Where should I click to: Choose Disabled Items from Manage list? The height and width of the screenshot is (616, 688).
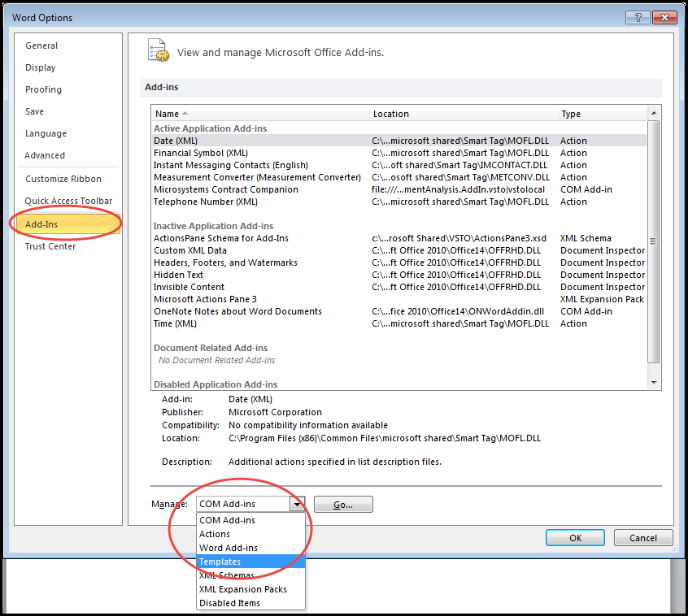(229, 603)
